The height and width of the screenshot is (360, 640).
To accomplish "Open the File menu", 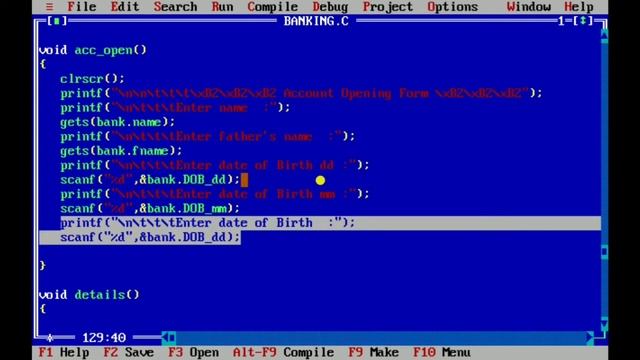I will (x=82, y=7).
